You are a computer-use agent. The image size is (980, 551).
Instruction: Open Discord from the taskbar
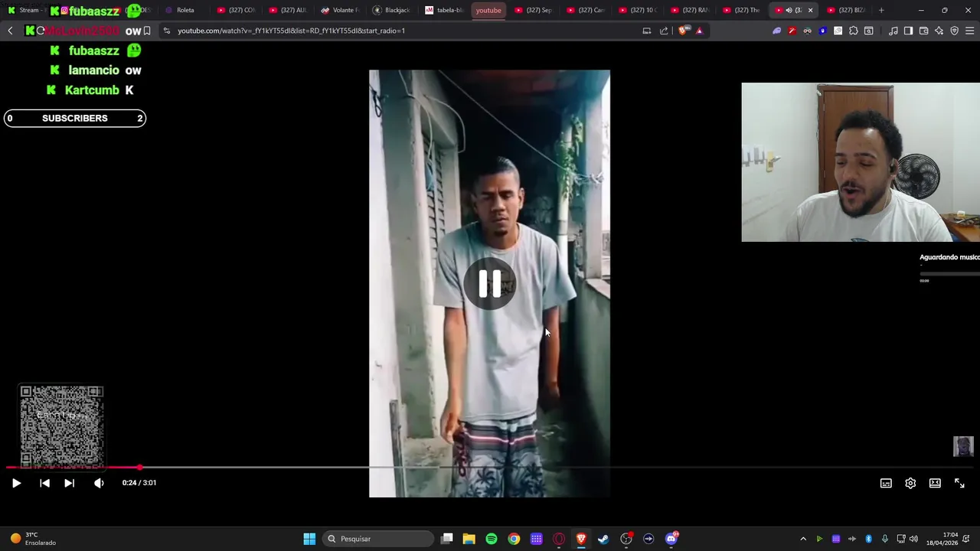coord(671,539)
